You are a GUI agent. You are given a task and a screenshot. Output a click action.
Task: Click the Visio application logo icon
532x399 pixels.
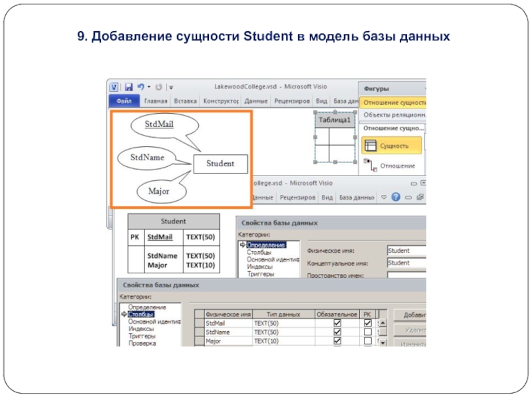click(x=114, y=87)
